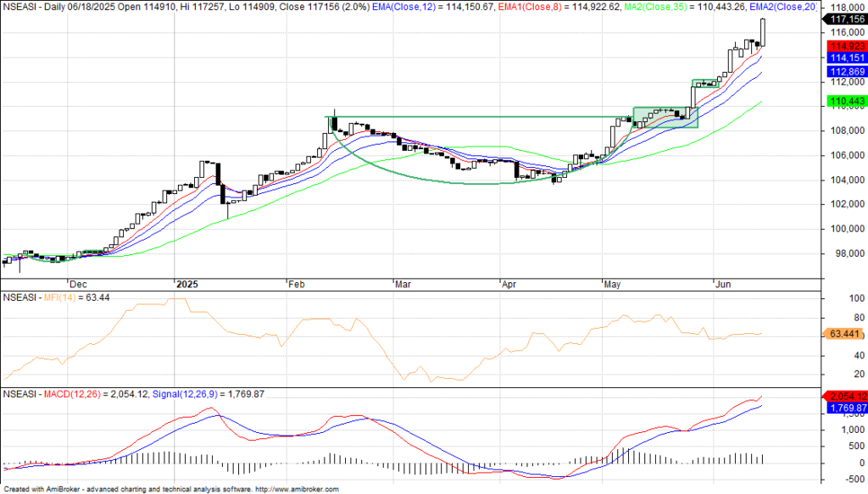
Task: Click the NSEASI symbol title at top left
Action: tap(21, 6)
